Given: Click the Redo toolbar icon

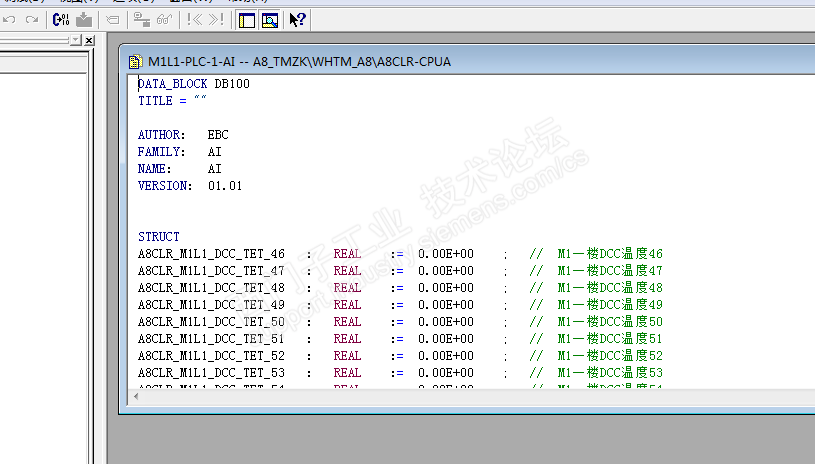Looking at the screenshot, I should (x=32, y=20).
